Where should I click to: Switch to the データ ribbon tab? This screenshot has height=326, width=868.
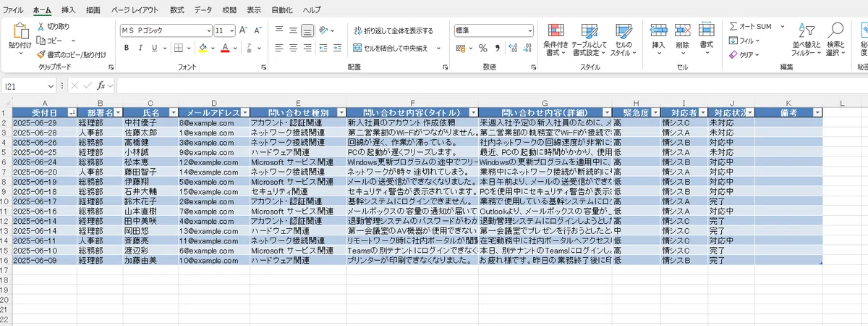click(203, 10)
